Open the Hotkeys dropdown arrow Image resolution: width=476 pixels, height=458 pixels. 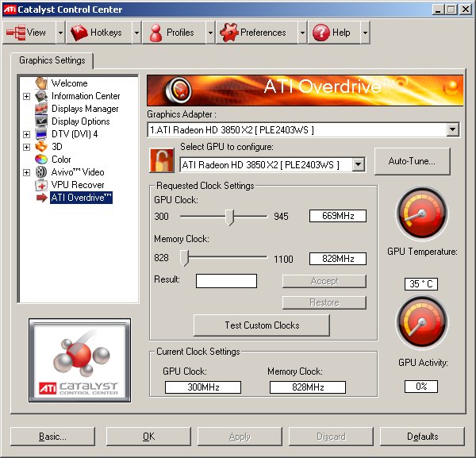point(136,33)
